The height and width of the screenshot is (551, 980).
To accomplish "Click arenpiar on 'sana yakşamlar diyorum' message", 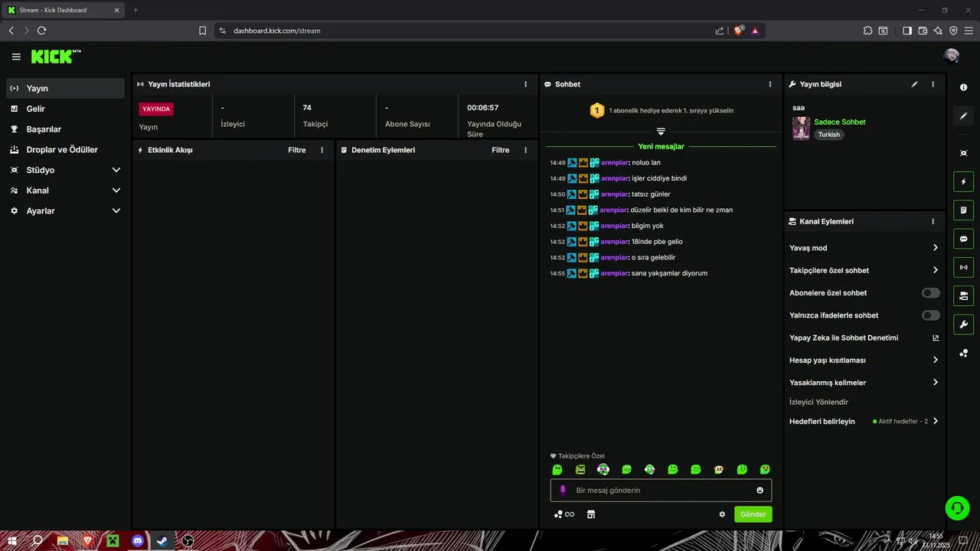I will click(x=614, y=273).
